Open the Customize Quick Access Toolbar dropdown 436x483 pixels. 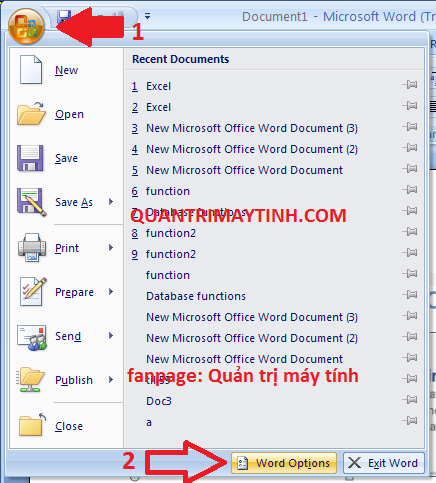147,16
